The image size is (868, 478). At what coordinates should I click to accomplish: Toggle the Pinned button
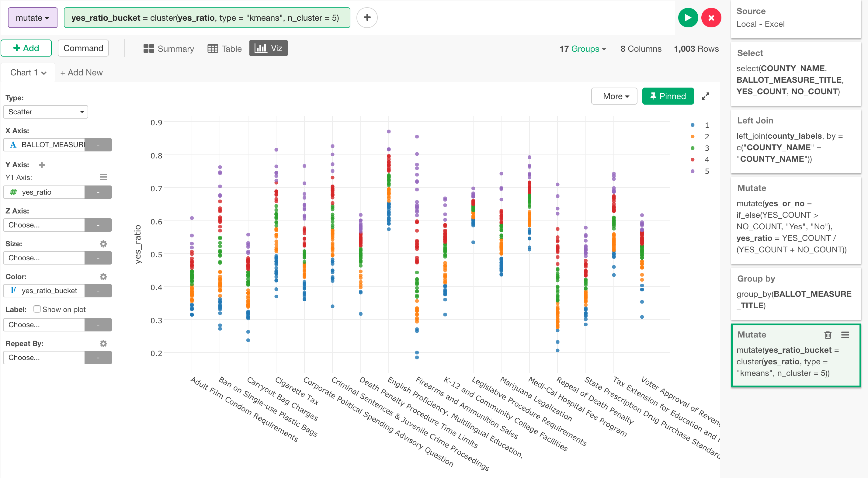pyautogui.click(x=668, y=96)
